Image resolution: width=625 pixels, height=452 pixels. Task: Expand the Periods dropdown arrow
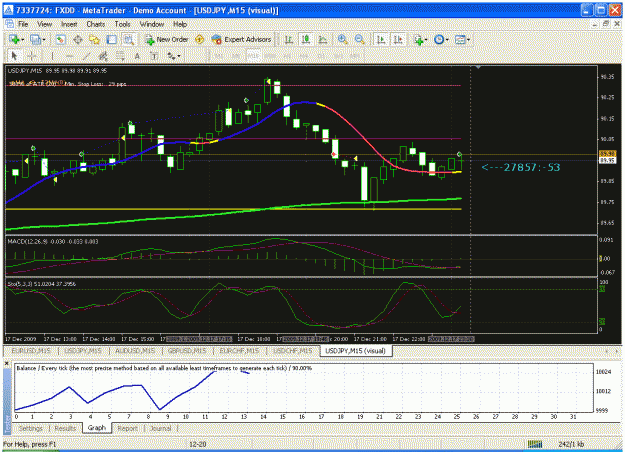447,39
